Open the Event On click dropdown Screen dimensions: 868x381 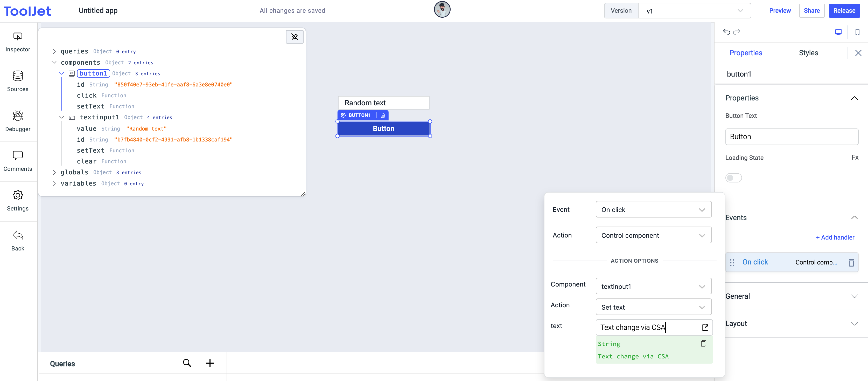tap(653, 210)
